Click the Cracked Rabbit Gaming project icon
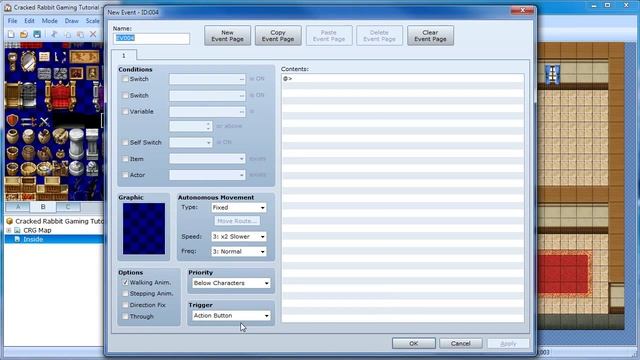This screenshot has width=640, height=360. [x=9, y=221]
